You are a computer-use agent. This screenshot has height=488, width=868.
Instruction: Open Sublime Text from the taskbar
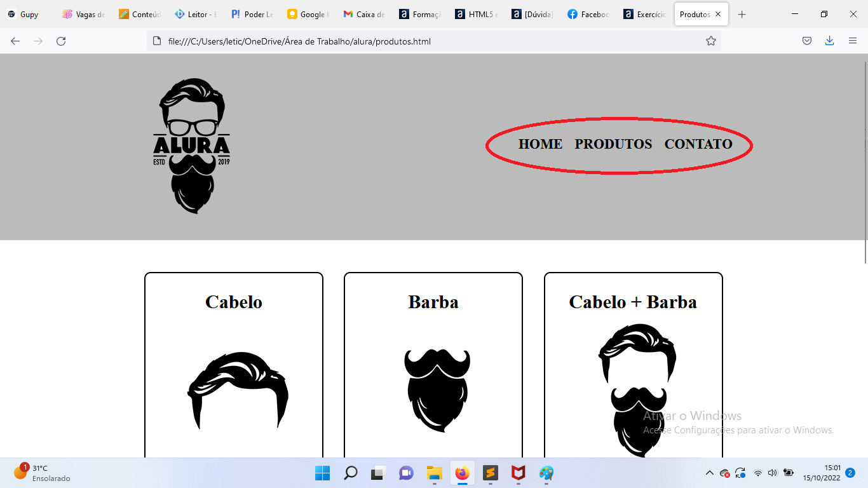coord(490,473)
